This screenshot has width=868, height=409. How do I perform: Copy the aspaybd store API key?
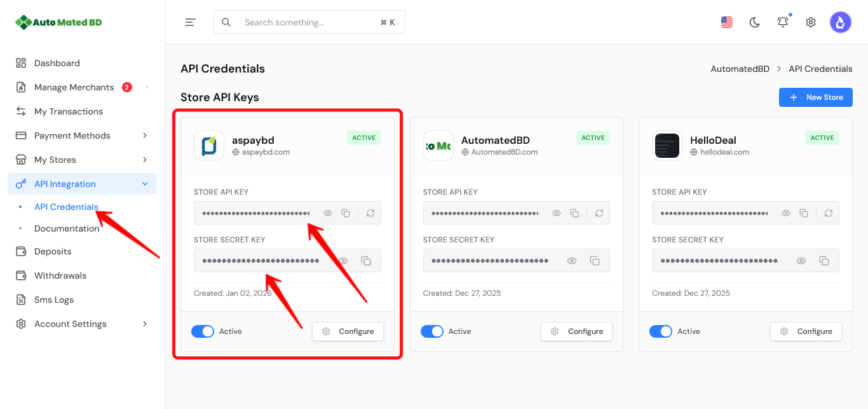346,213
